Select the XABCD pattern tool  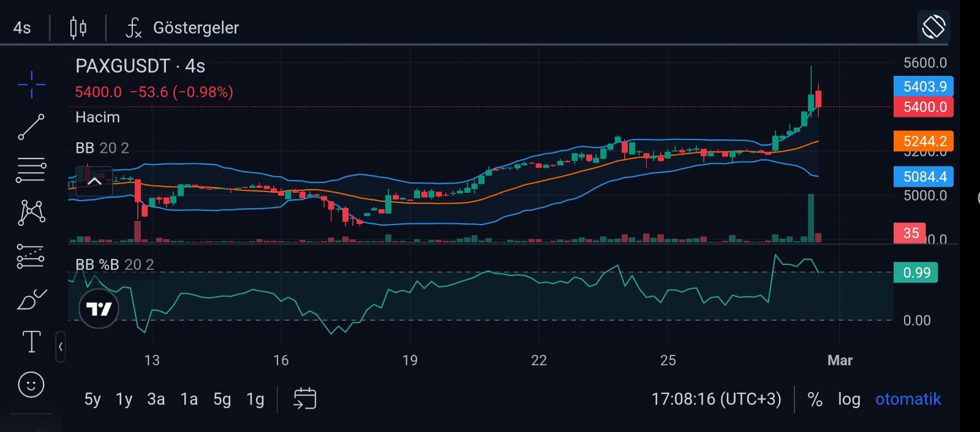click(31, 212)
